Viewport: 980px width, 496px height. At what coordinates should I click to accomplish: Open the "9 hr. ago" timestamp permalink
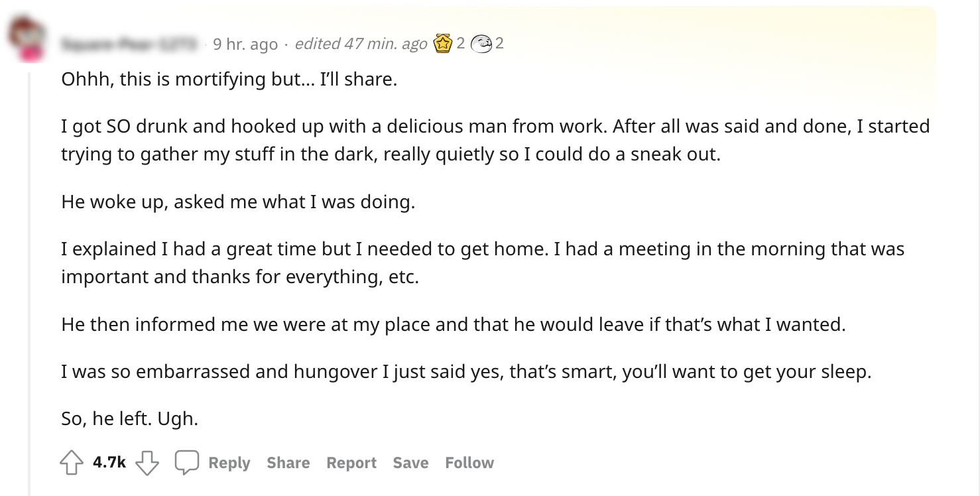[245, 44]
